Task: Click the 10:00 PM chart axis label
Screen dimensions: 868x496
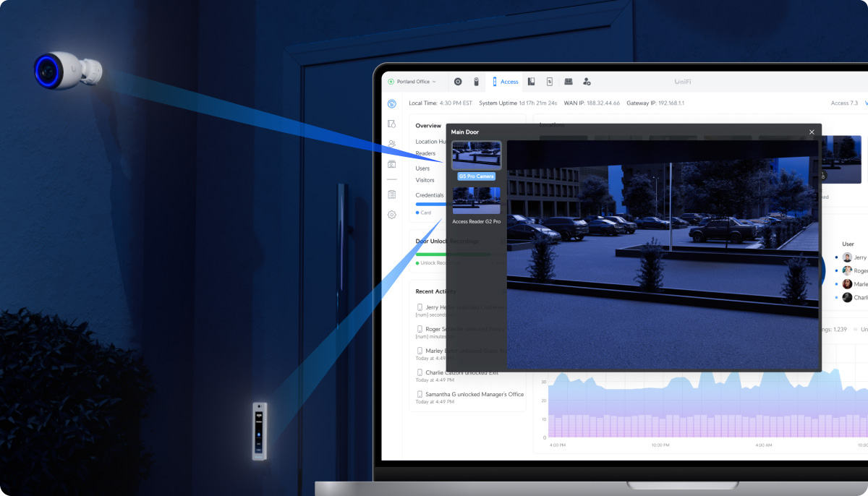Action: [x=660, y=445]
